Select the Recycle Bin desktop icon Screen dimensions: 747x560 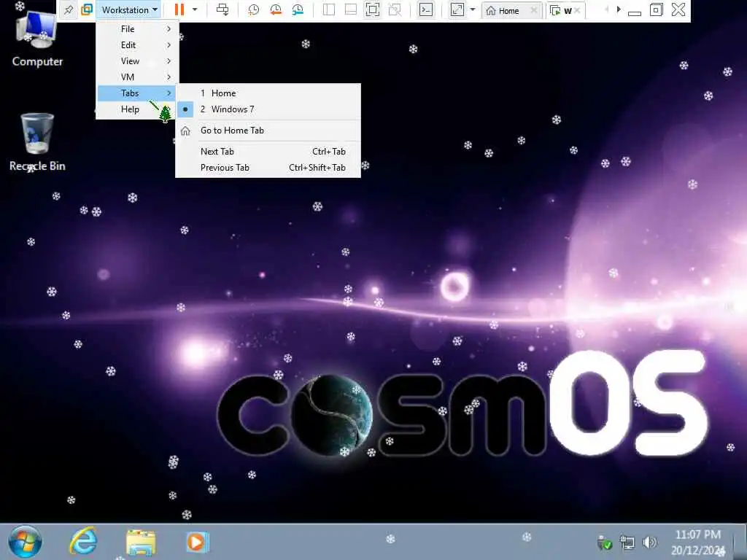(37, 142)
